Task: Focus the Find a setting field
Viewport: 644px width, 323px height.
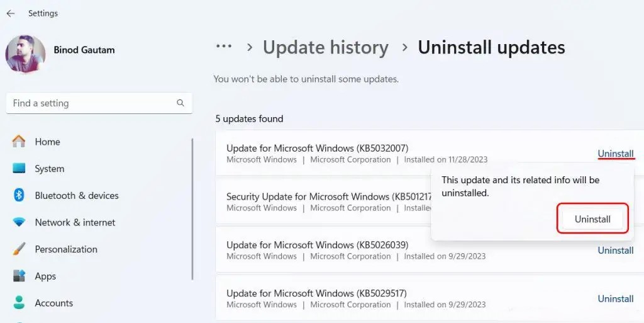Action: [x=99, y=103]
